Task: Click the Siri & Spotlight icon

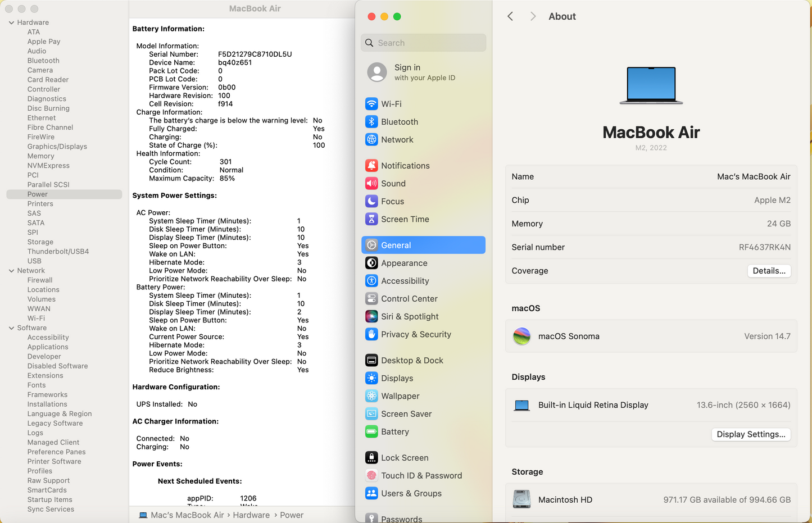Action: [371, 316]
